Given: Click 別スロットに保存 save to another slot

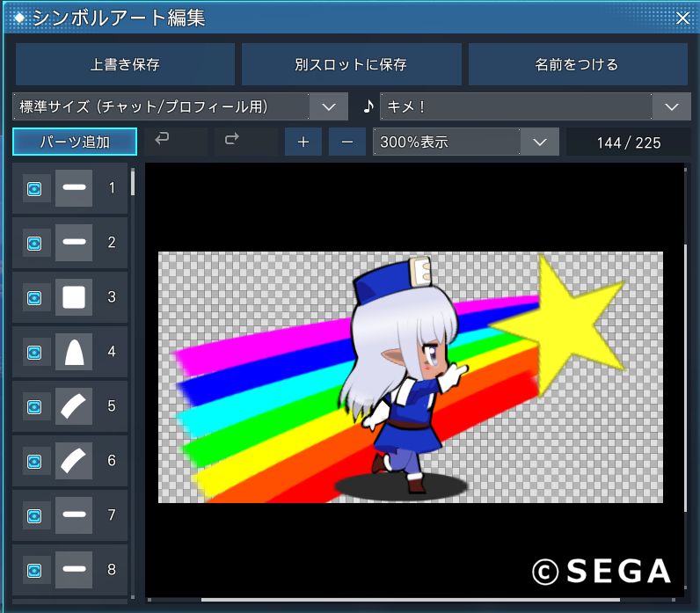Looking at the screenshot, I should pyautogui.click(x=351, y=64).
